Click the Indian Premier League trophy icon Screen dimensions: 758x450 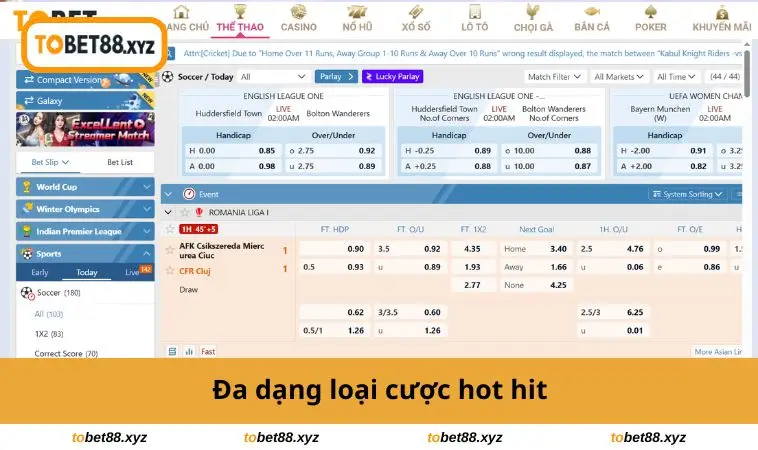(x=27, y=231)
